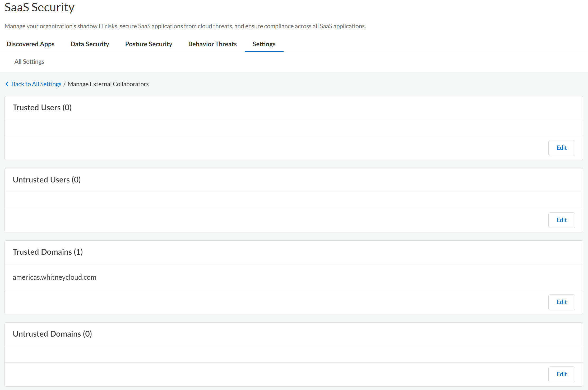Click the back chevron arrow icon
The image size is (588, 390).
pyautogui.click(x=7, y=84)
